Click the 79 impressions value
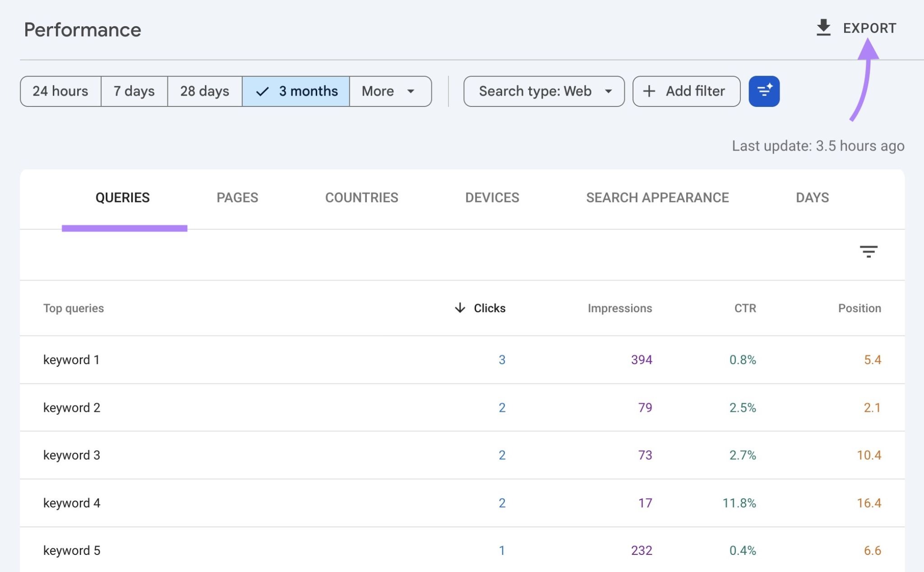 click(645, 407)
